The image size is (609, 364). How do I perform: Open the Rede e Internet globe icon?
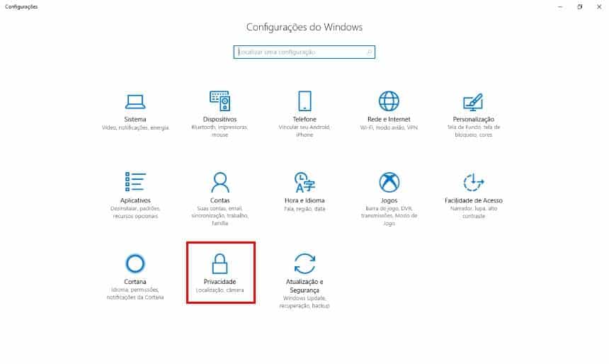389,101
